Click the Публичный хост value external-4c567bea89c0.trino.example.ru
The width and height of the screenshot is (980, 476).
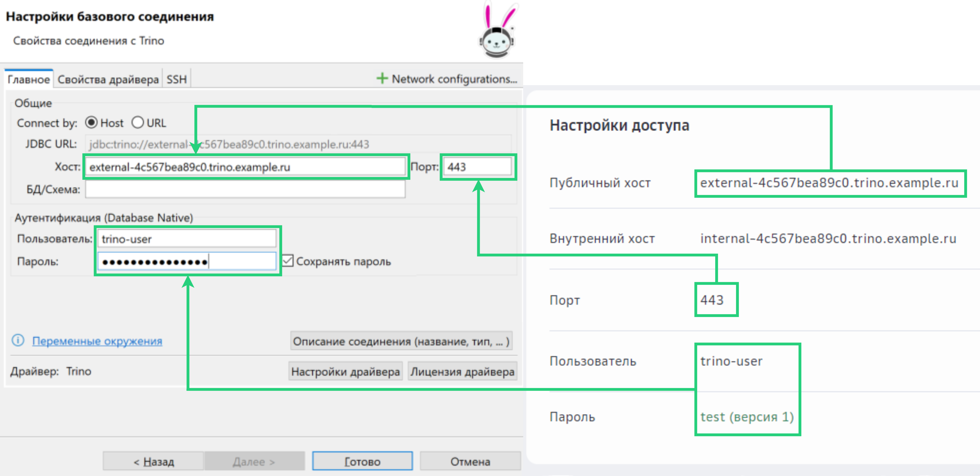click(x=829, y=183)
